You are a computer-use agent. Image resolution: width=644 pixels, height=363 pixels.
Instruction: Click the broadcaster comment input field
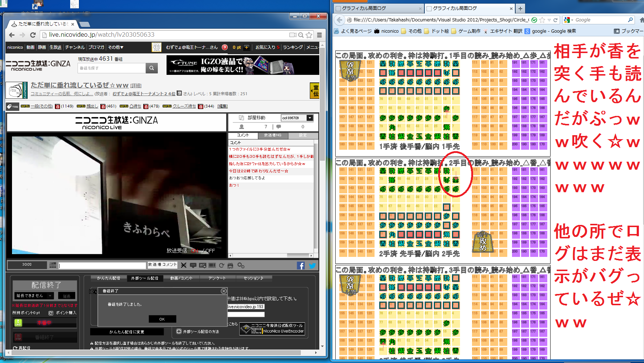pyautogui.click(x=103, y=266)
